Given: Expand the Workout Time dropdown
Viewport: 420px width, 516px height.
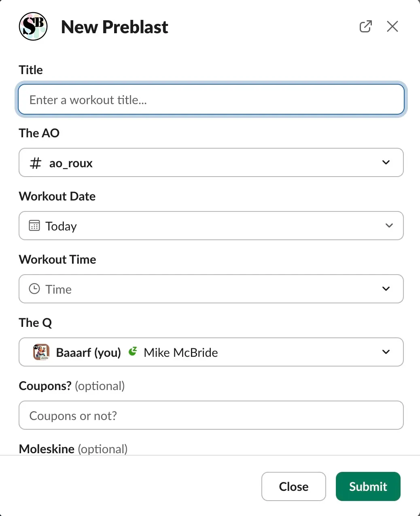Looking at the screenshot, I should click(x=386, y=289).
